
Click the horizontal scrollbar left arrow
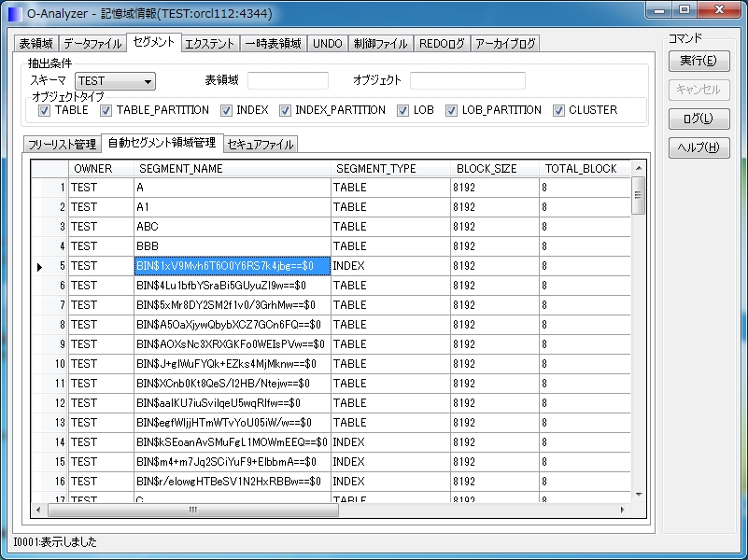(x=38, y=511)
